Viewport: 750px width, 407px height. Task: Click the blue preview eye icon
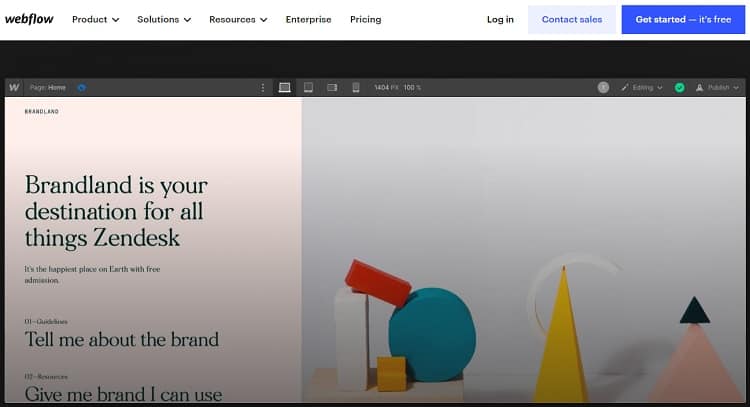coord(82,88)
